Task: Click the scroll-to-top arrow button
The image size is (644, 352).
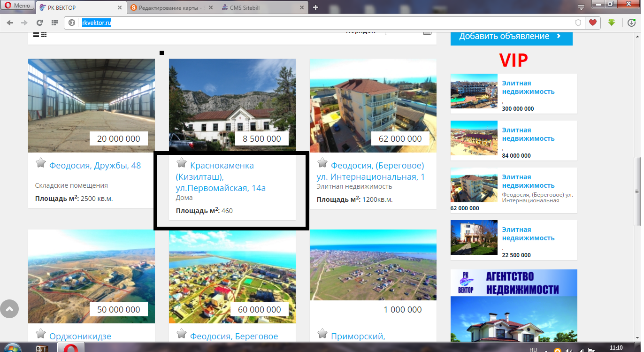Action: (9, 309)
